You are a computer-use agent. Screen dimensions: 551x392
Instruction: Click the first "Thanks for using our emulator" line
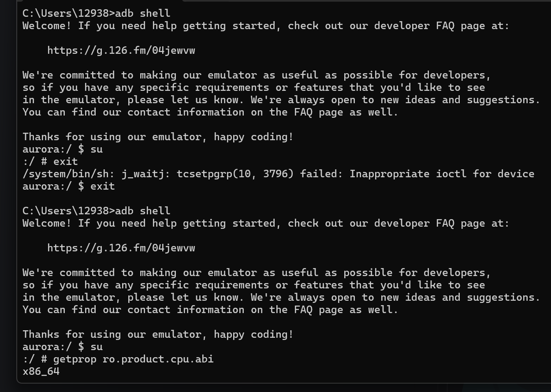(x=158, y=137)
